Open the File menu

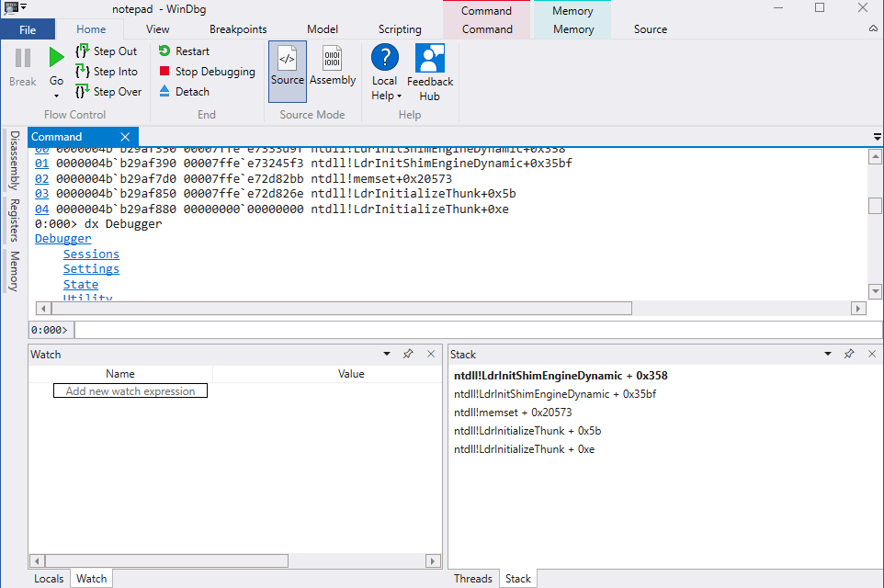click(x=28, y=29)
